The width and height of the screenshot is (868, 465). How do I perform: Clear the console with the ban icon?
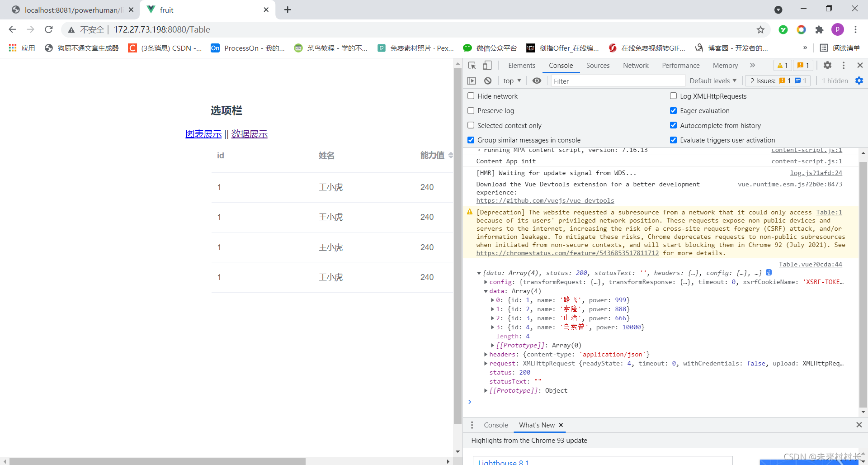pos(488,81)
